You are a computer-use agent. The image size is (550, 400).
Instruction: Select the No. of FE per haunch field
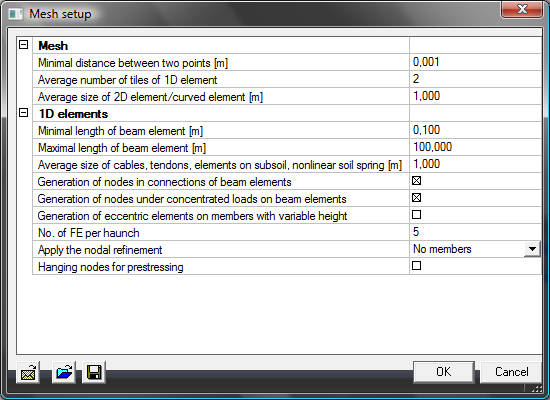coord(475,232)
